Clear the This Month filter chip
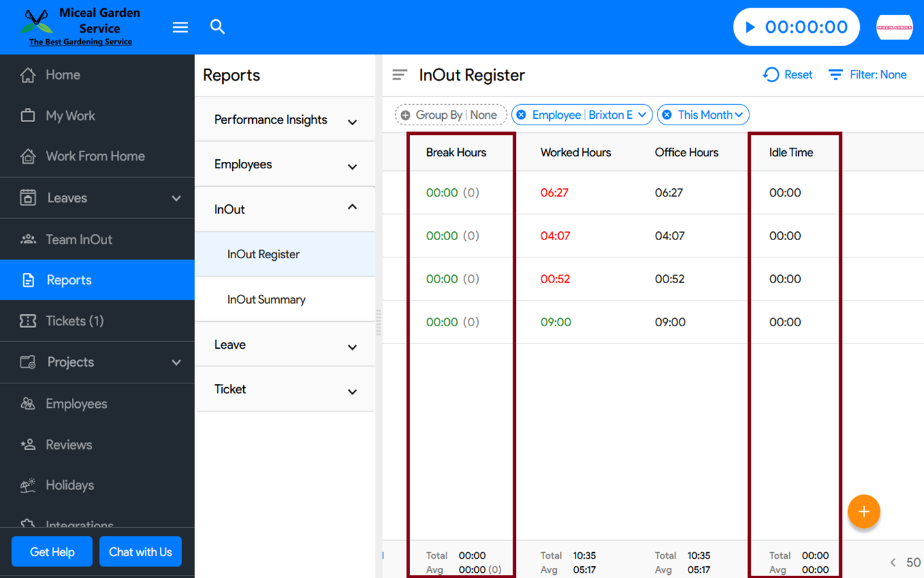The height and width of the screenshot is (578, 924). point(667,115)
